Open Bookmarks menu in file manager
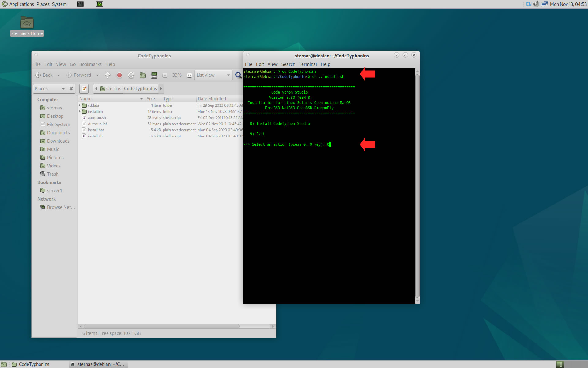Viewport: 588px width, 368px height. (90, 64)
